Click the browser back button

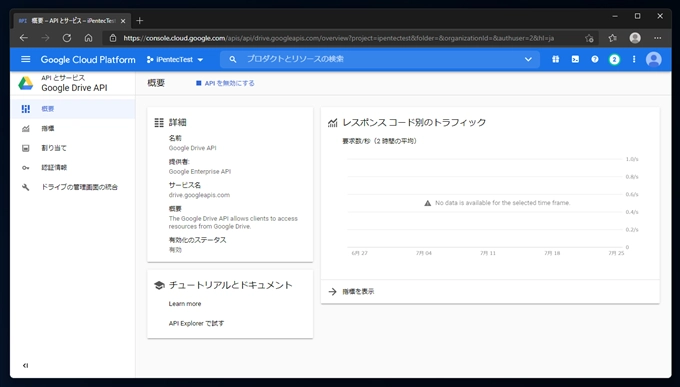pos(24,38)
